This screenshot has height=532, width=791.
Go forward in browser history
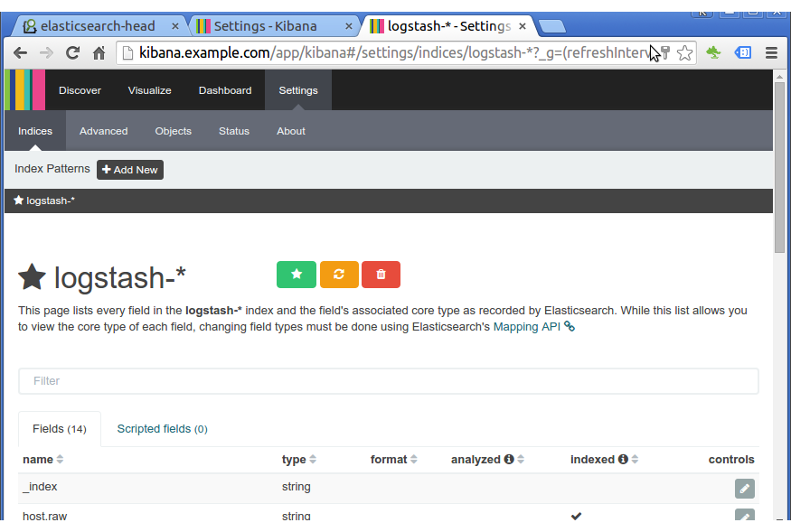[x=46, y=53]
